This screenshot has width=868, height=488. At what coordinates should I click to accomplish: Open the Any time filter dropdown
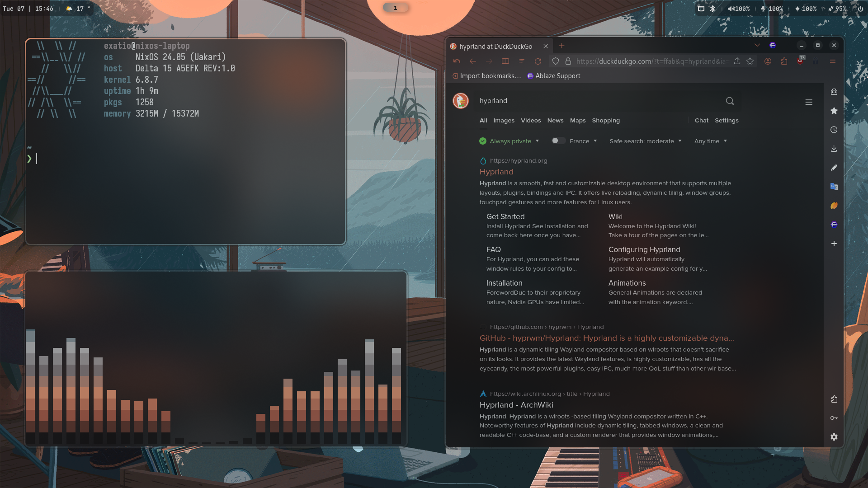(710, 141)
